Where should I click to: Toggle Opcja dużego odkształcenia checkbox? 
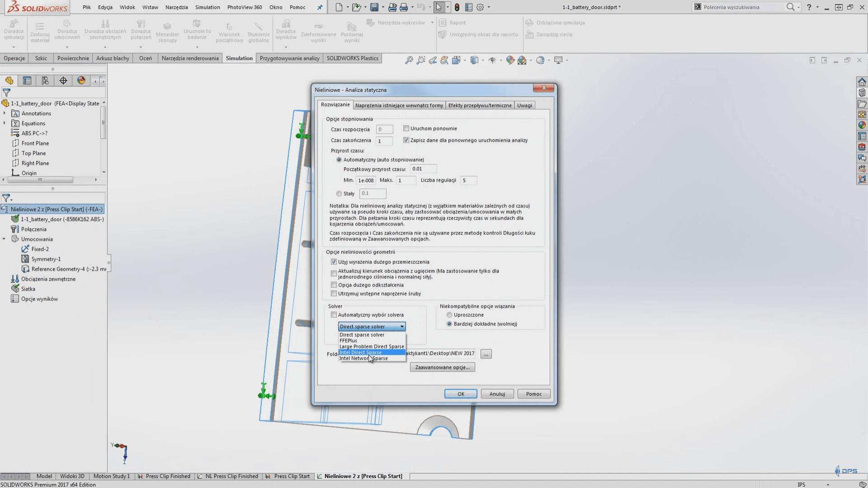[x=334, y=285]
